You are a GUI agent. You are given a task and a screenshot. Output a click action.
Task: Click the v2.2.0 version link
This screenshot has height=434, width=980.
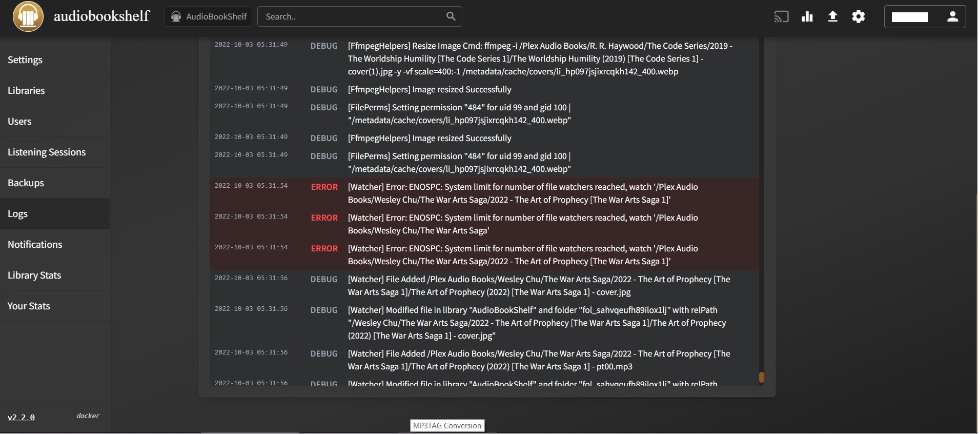(21, 418)
